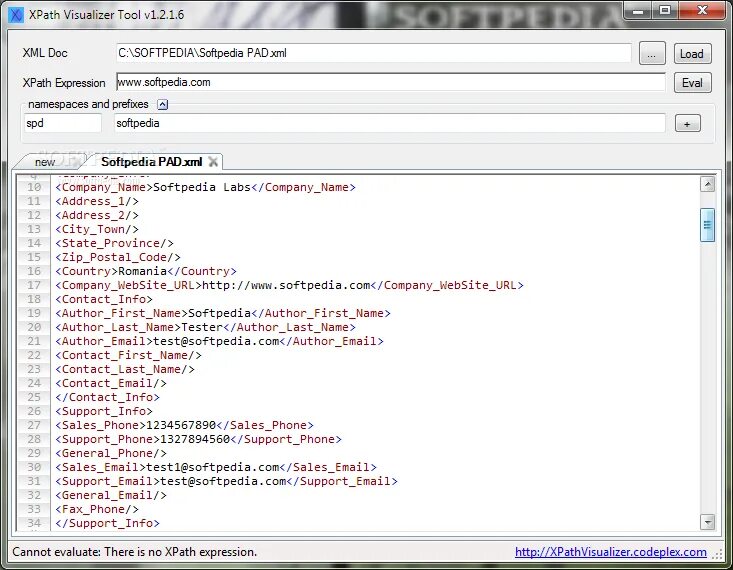733x570 pixels.
Task: Click the scrollbar down arrow
Action: pyautogui.click(x=708, y=522)
